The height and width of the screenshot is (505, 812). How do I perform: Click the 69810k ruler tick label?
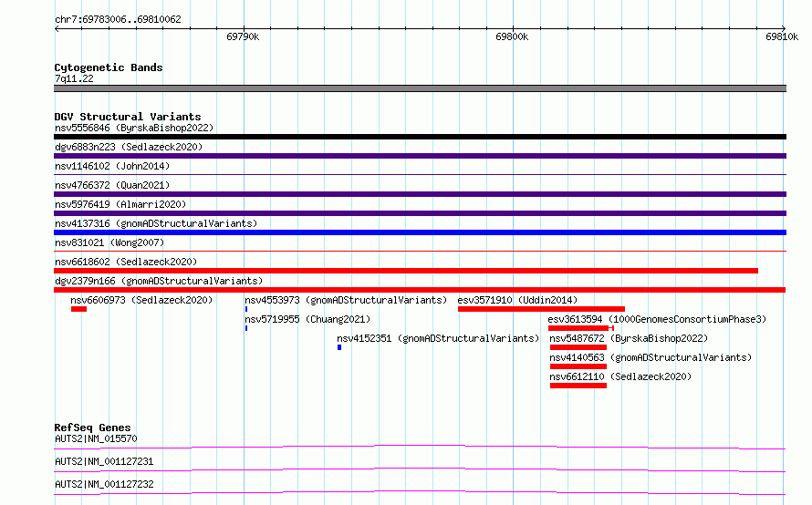[782, 36]
